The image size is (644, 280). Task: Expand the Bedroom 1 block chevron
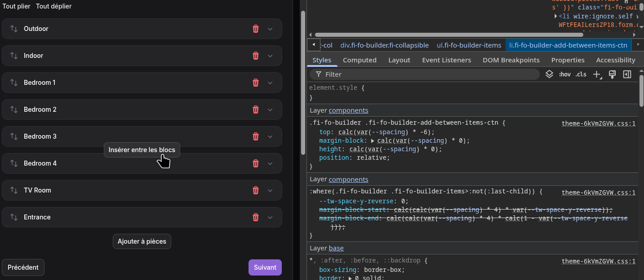pos(270,83)
